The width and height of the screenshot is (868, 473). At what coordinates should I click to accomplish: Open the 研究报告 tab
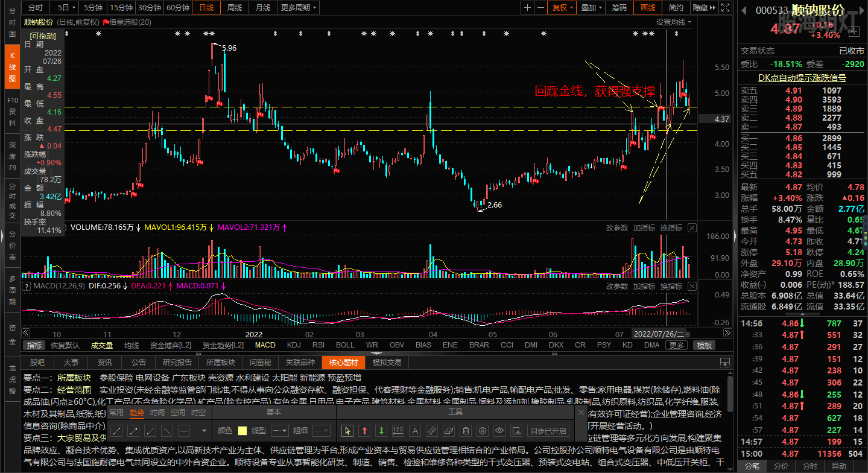pos(177,363)
